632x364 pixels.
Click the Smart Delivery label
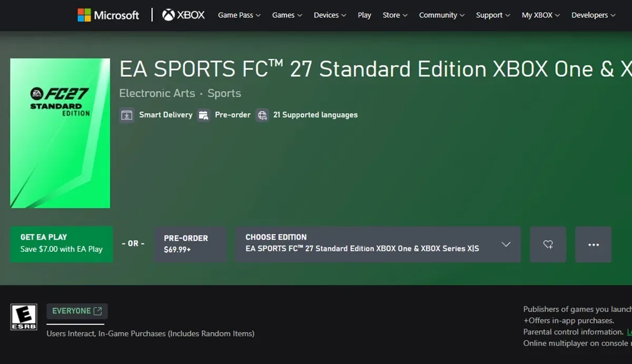pyautogui.click(x=166, y=115)
